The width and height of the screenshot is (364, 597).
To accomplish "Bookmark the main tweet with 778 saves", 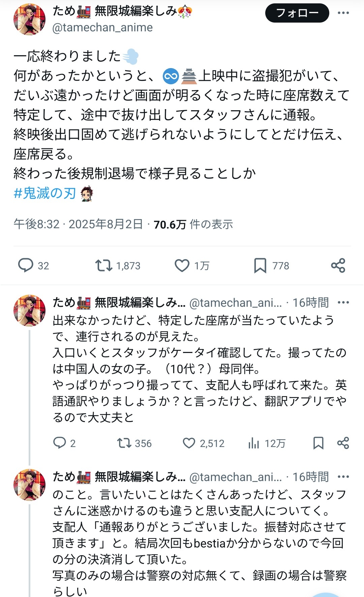I will 260,266.
